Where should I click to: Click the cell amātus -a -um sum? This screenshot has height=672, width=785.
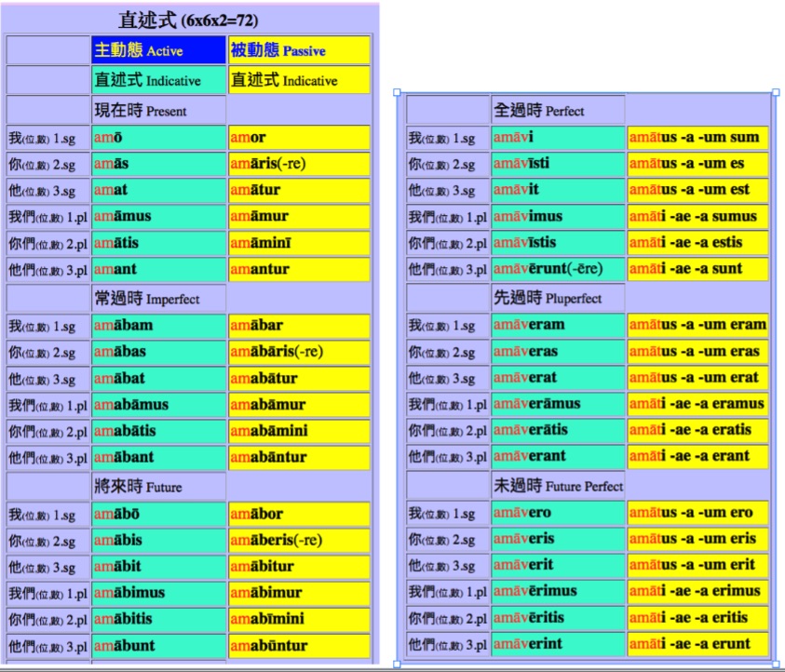click(x=697, y=137)
